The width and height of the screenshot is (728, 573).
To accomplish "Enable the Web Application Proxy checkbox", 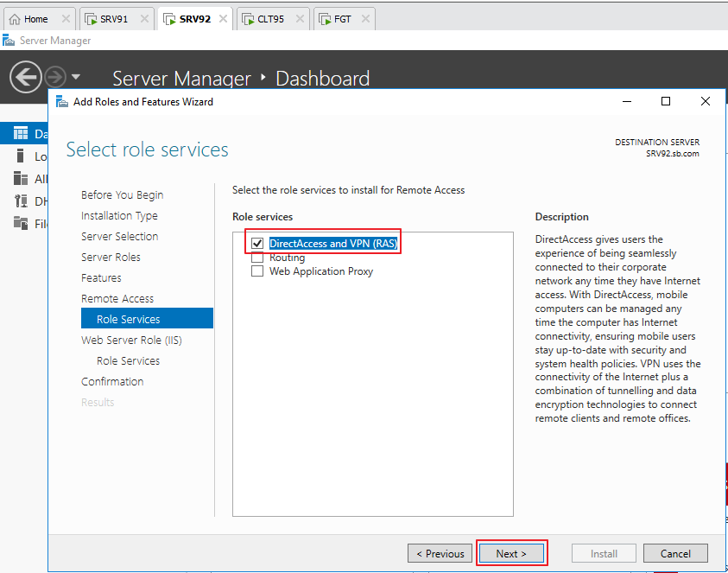I will [x=257, y=271].
